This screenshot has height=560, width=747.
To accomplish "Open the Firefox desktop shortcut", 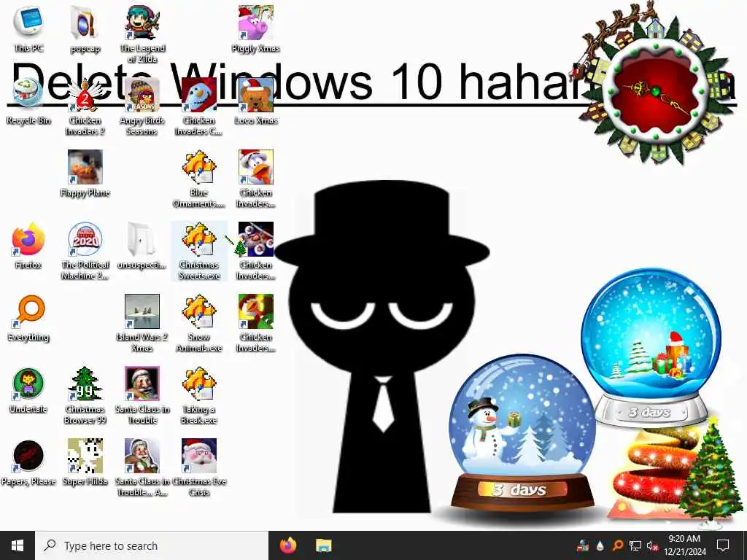I will [28, 246].
